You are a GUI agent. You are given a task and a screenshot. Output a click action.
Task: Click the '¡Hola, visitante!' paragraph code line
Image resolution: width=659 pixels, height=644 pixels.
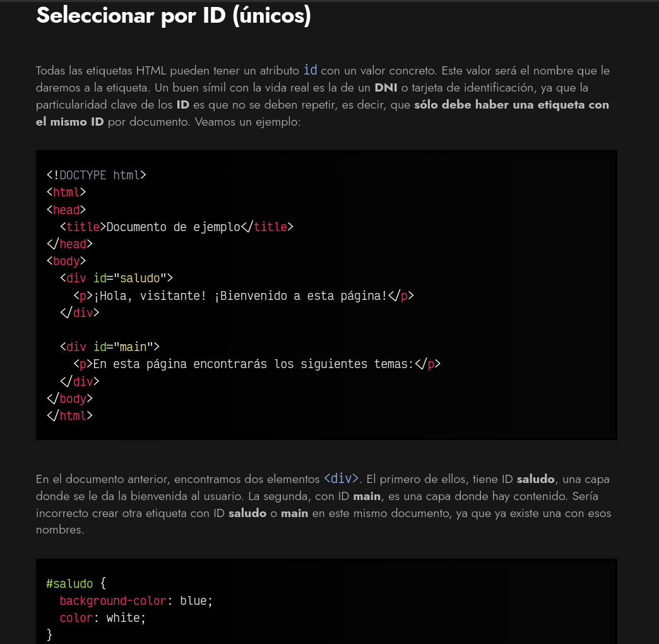[x=244, y=295]
